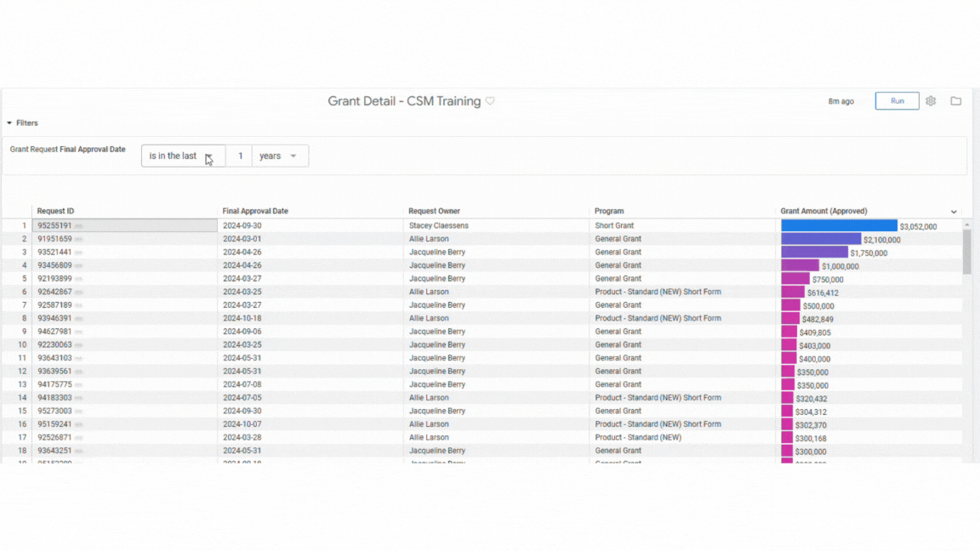The height and width of the screenshot is (551, 980).
Task: Select the 2024-07-08 date cell
Action: 242,384
